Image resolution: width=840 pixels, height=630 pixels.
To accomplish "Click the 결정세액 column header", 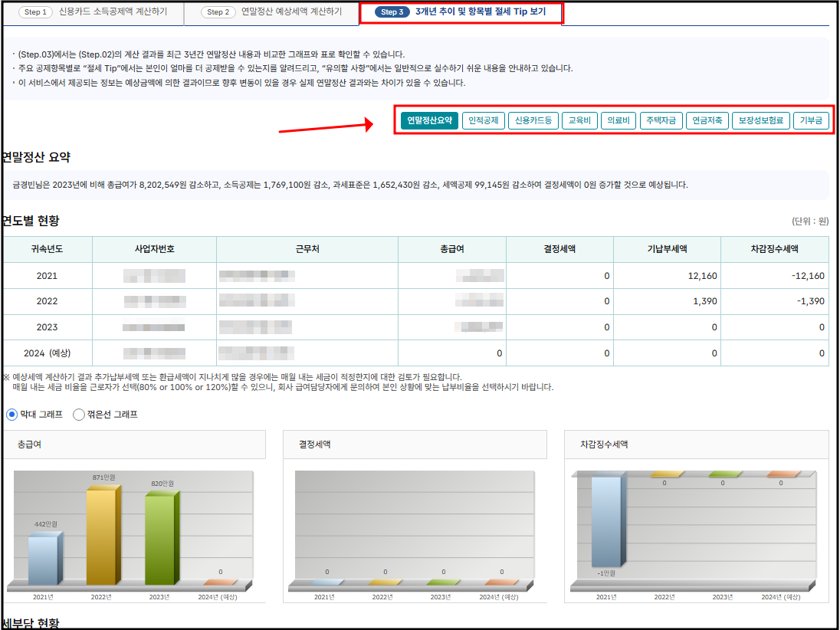I will pyautogui.click(x=559, y=249).
